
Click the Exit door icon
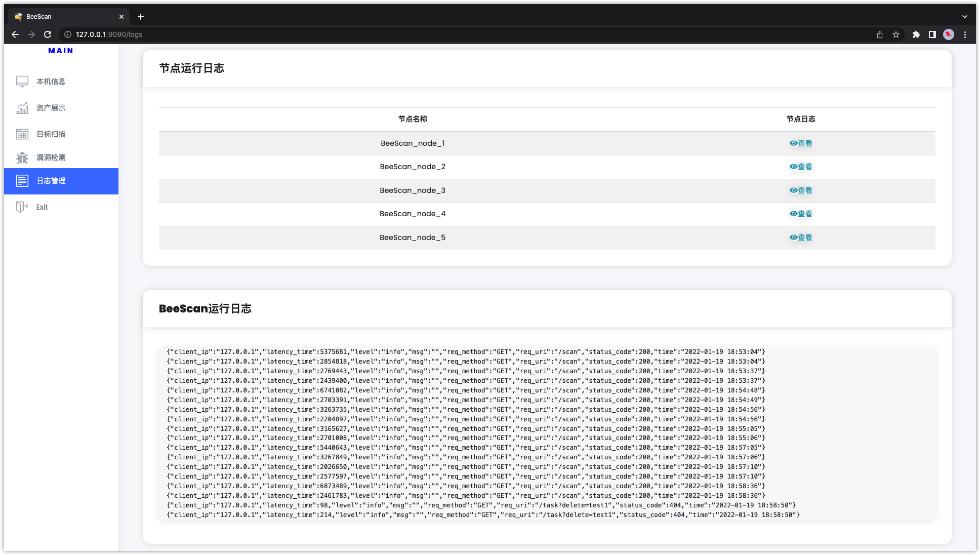pyautogui.click(x=22, y=207)
